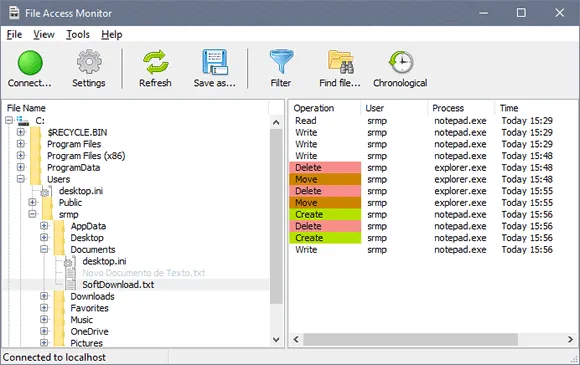Click the operations list scroll right arrow
This screenshot has height=365, width=580.
(570, 339)
